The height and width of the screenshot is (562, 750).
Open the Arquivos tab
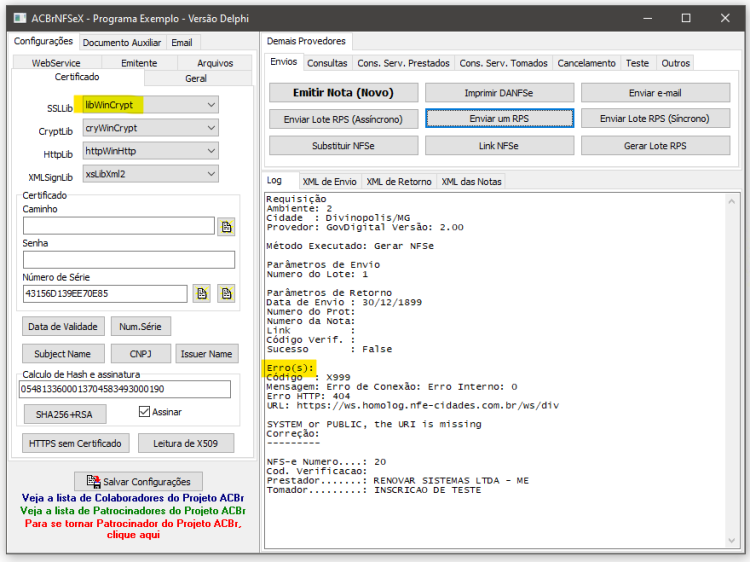coord(215,63)
